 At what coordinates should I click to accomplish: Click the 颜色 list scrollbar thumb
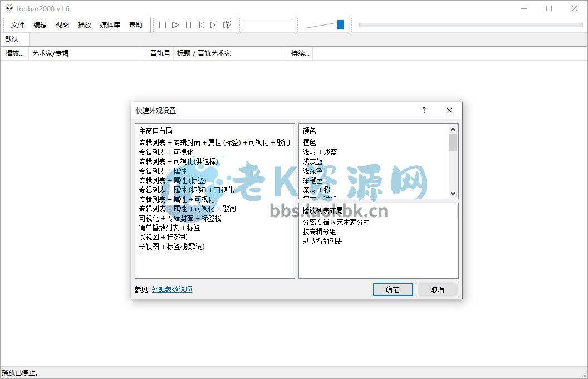pyautogui.click(x=453, y=142)
